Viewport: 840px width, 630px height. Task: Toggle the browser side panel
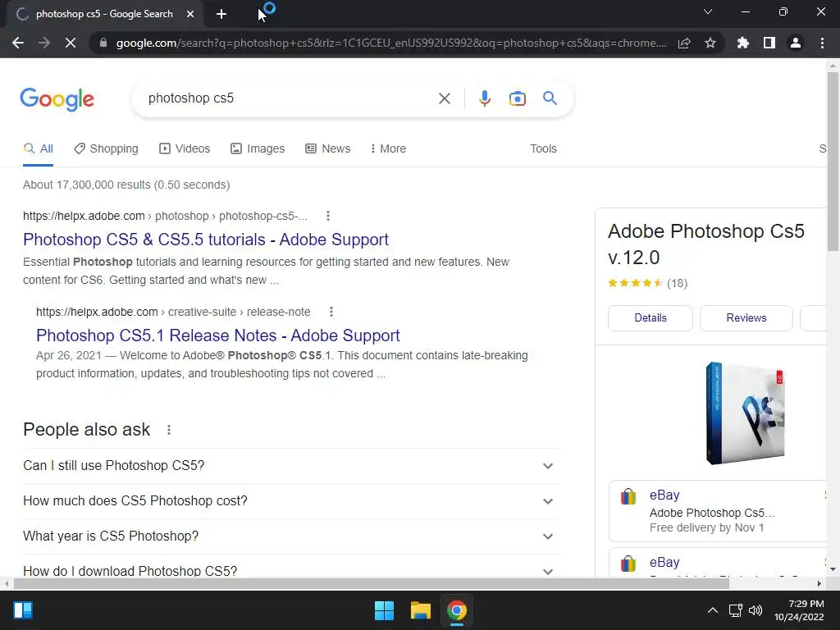click(x=769, y=43)
